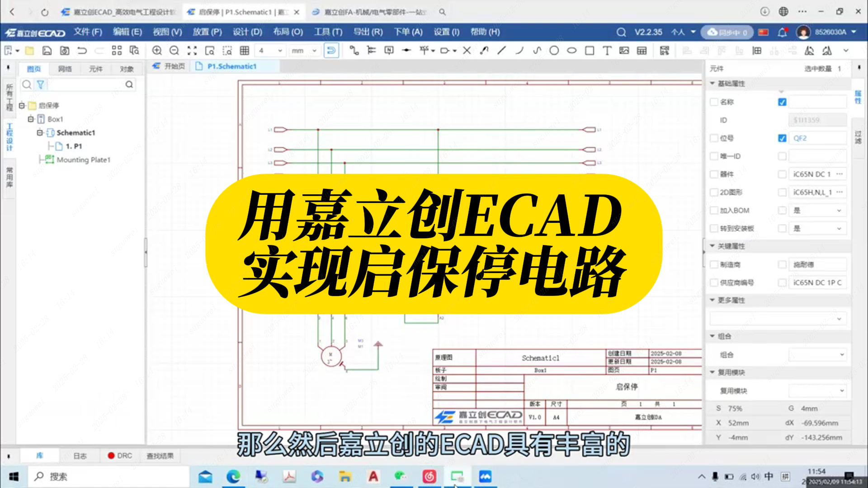Click the 位号 input field showing QF2
Viewport: 868px width, 488px height.
click(x=817, y=138)
